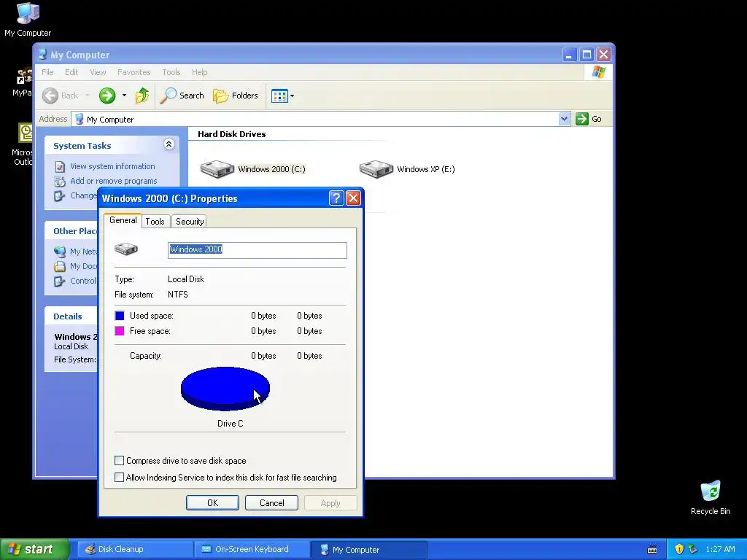Click the keyboard tray icon
Image resolution: width=747 pixels, height=560 pixels.
[652, 550]
